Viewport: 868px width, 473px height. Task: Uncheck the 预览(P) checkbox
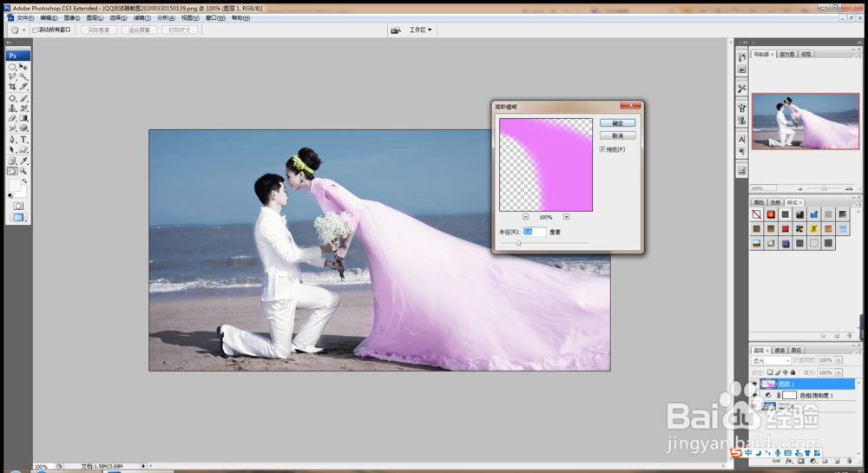(602, 149)
